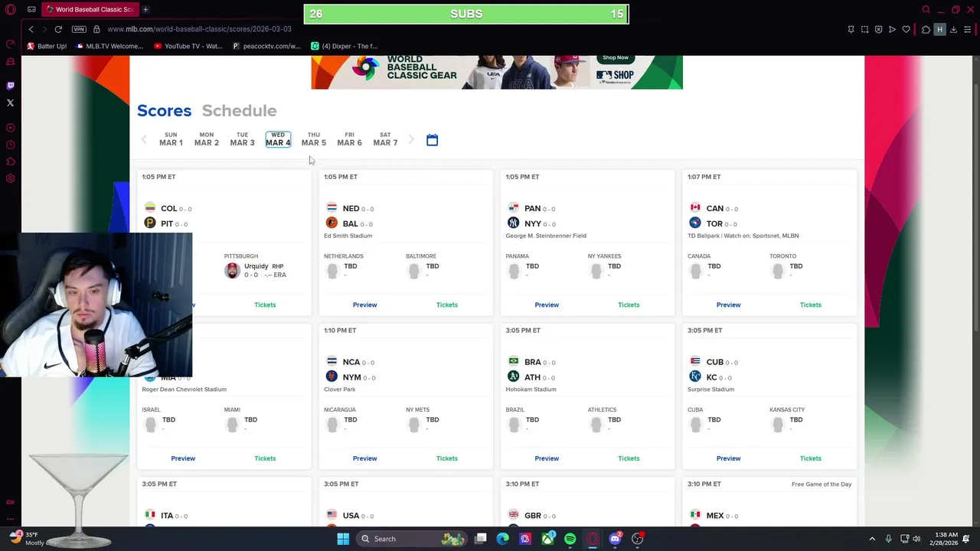Viewport: 980px width, 551px height.
Task: Open Preview for the PAN vs NYY game
Action: point(547,305)
